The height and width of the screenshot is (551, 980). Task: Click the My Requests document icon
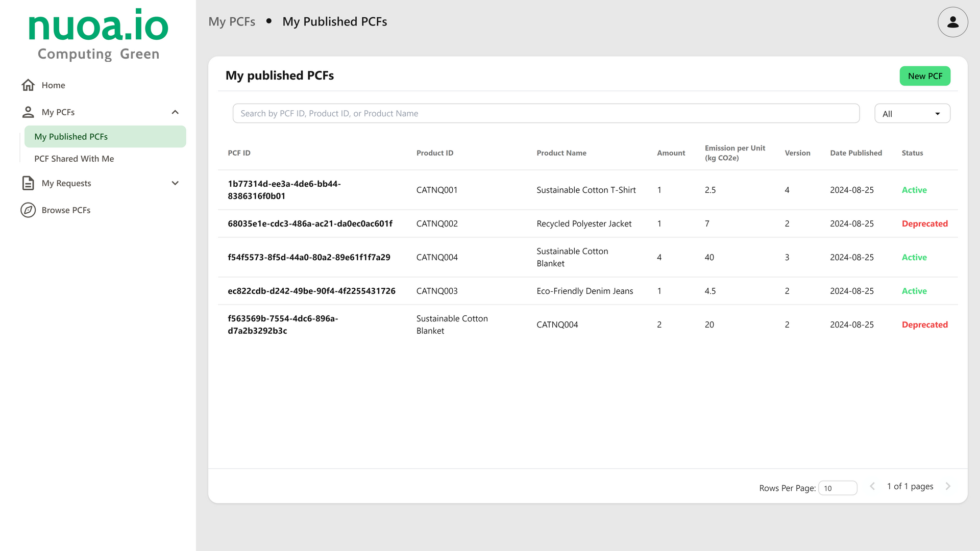click(x=28, y=183)
